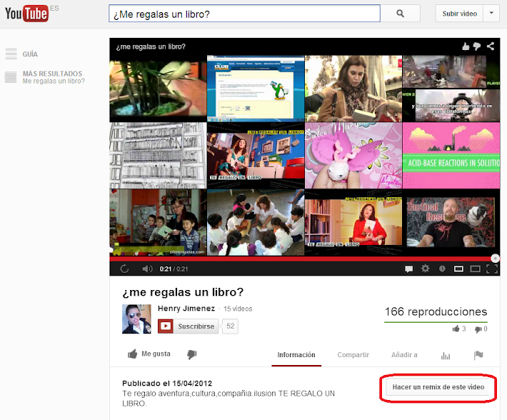Switch to the Compartir tab
This screenshot has height=420, width=507.
[x=353, y=354]
